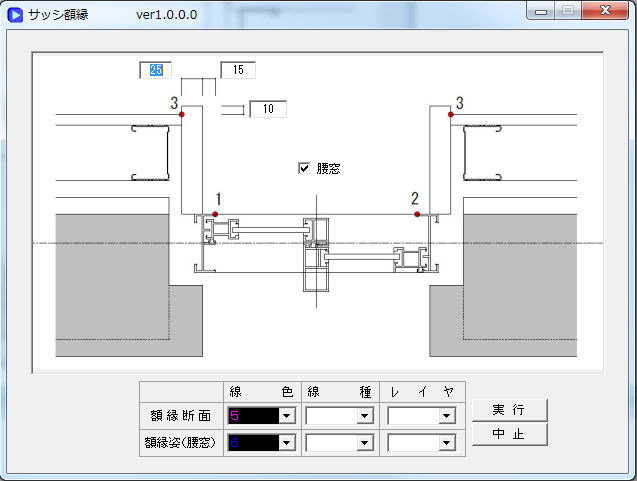Click the dimension field showing 25
This screenshot has height=481, width=637.
coord(155,70)
